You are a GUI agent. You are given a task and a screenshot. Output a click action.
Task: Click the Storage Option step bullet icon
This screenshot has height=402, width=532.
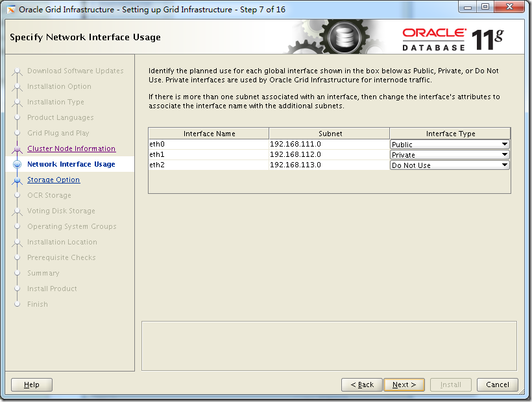17,180
